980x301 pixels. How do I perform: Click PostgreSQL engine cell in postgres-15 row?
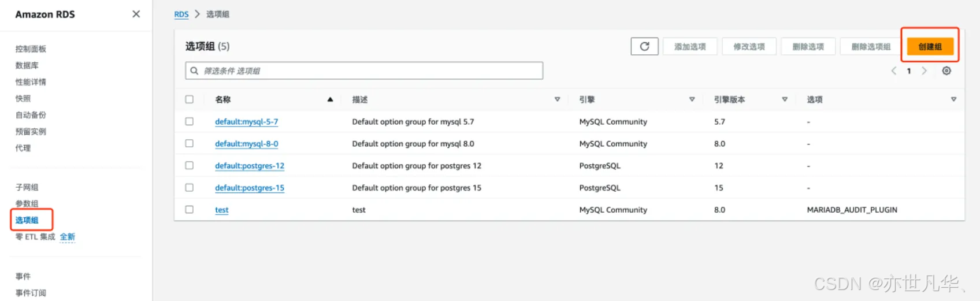(x=600, y=187)
